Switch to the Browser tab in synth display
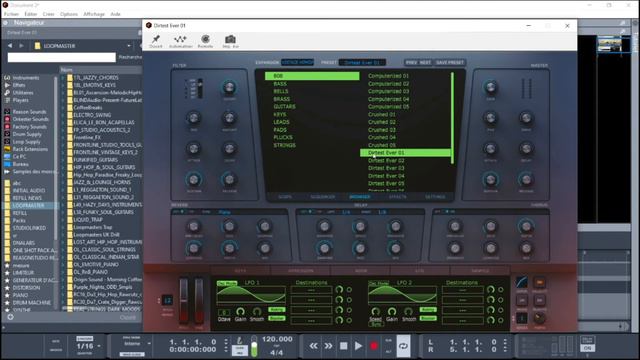 360,197
